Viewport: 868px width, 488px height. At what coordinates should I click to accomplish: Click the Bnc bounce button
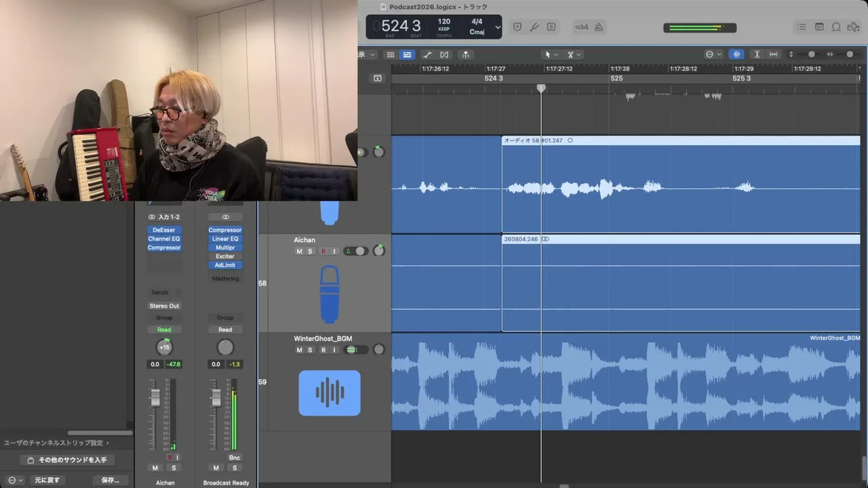point(235,457)
